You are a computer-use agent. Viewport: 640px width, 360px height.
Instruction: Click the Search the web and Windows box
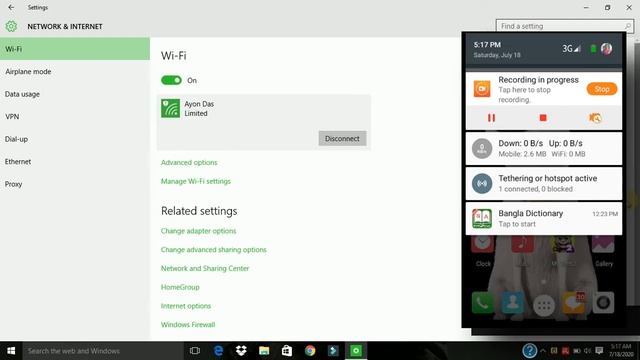[x=103, y=351]
